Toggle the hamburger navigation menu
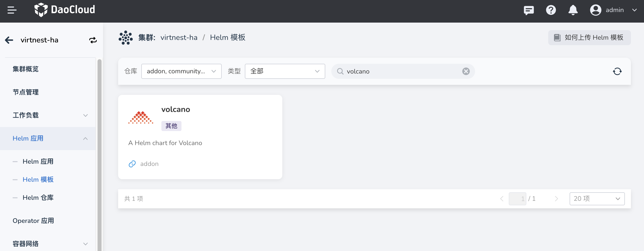The width and height of the screenshot is (644, 251). (x=12, y=10)
